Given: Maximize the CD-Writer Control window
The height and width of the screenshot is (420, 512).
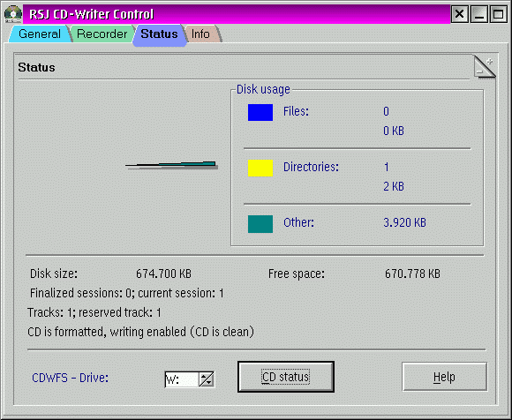Looking at the screenshot, I should pyautogui.click(x=498, y=14).
